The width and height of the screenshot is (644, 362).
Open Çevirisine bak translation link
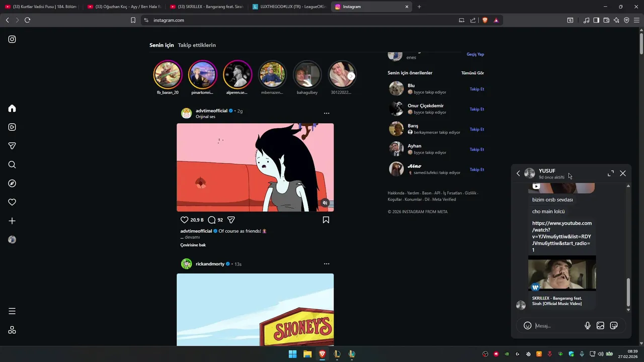click(193, 245)
